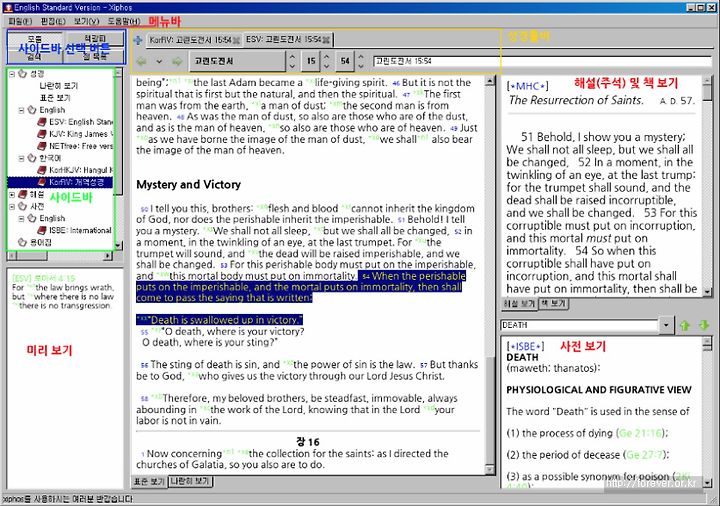Click the commentary pane vertical scrollbar
The height and width of the screenshot is (506, 720).
click(708, 186)
